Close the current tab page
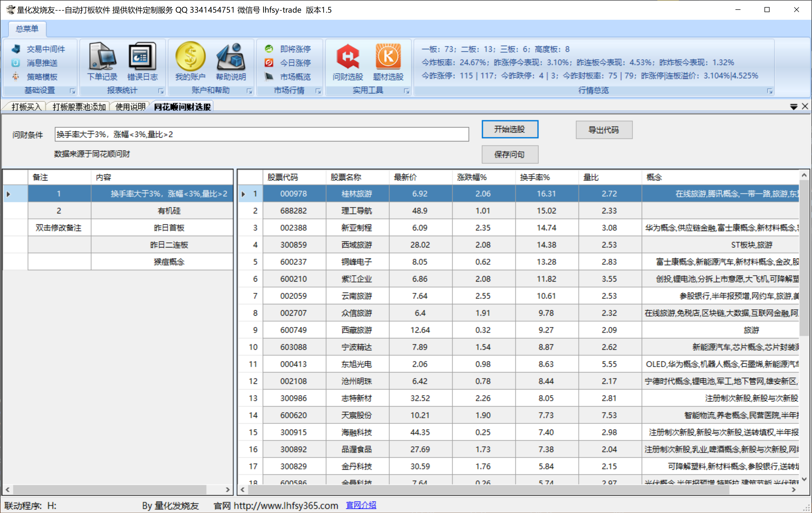Image resolution: width=812 pixels, height=513 pixels. tap(805, 107)
